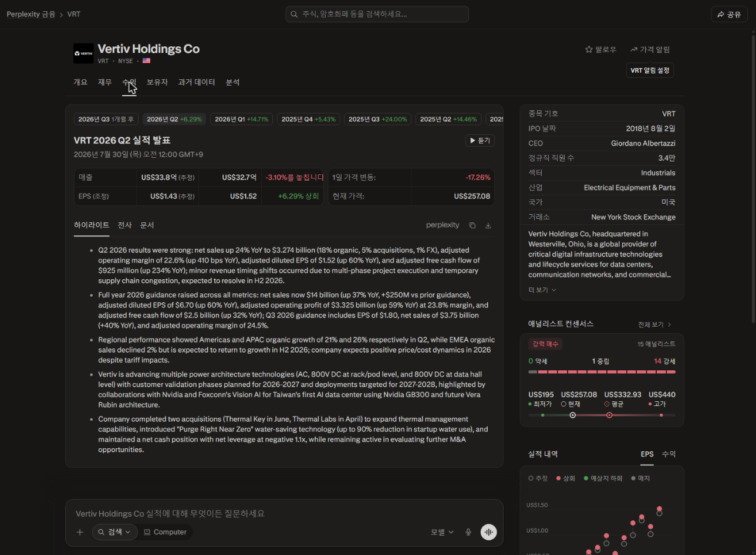Open the 재무 tab
Viewport: 756px width, 555px height.
(105, 82)
